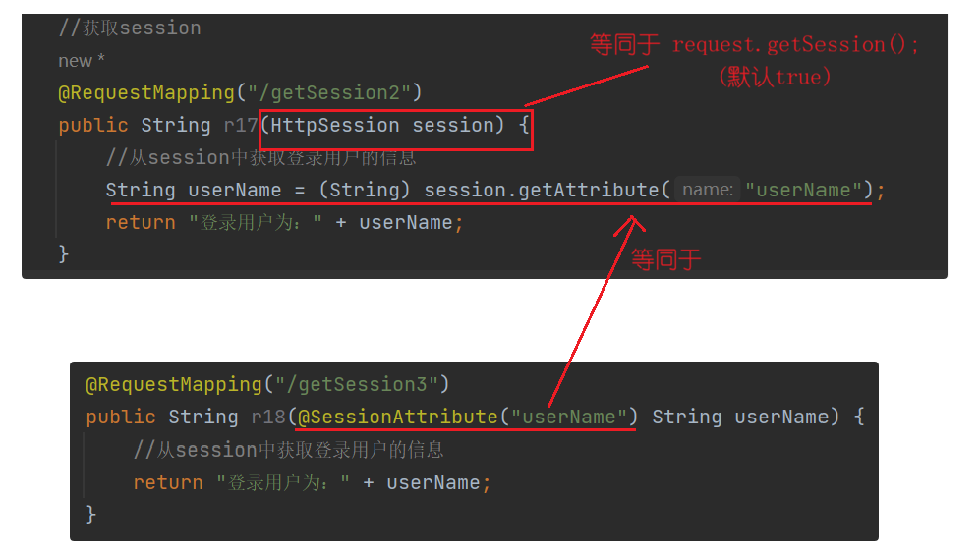Click the red 等同于 label beside the arrow
Viewport: 980px width, 558px height.
[x=665, y=259]
